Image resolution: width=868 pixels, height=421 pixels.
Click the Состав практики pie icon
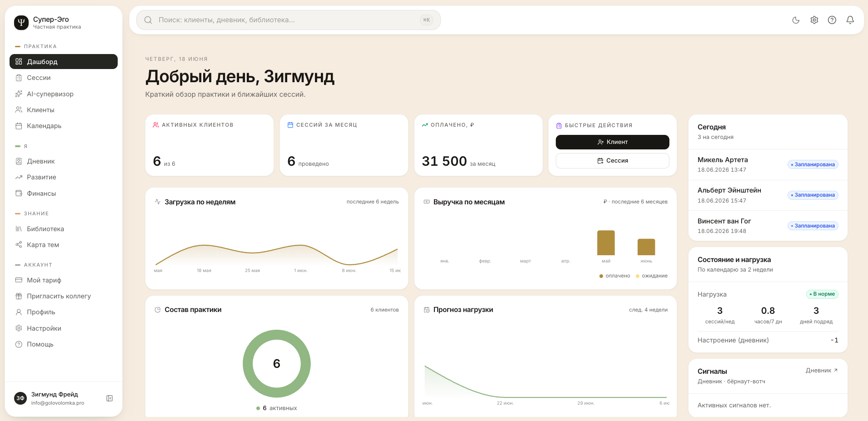(x=158, y=310)
